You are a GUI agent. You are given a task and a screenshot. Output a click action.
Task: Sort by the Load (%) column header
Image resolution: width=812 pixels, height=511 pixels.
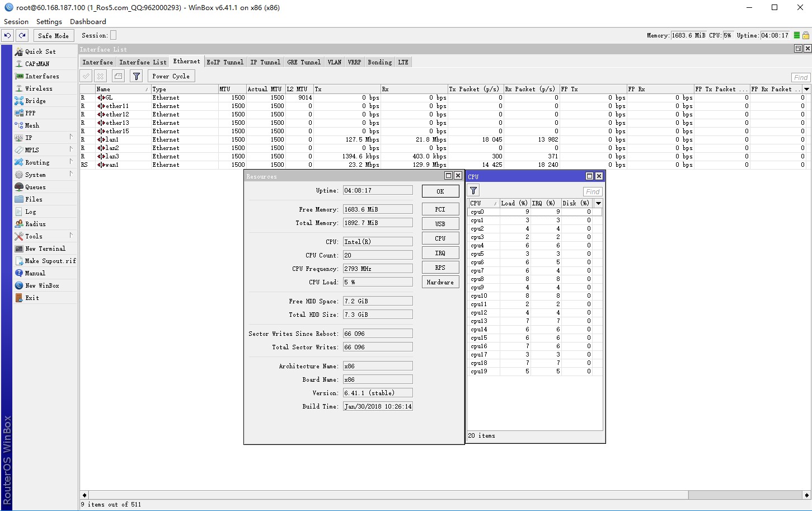pyautogui.click(x=514, y=203)
